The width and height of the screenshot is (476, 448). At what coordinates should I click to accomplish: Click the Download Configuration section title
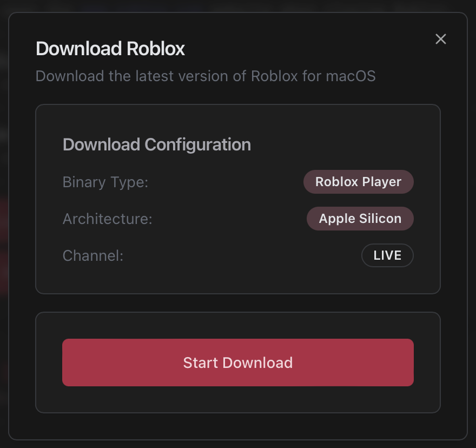[156, 144]
